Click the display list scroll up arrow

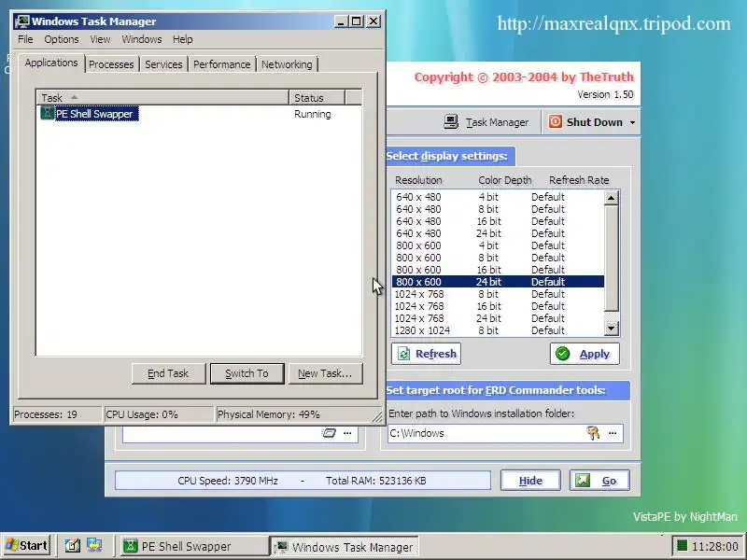(x=612, y=198)
